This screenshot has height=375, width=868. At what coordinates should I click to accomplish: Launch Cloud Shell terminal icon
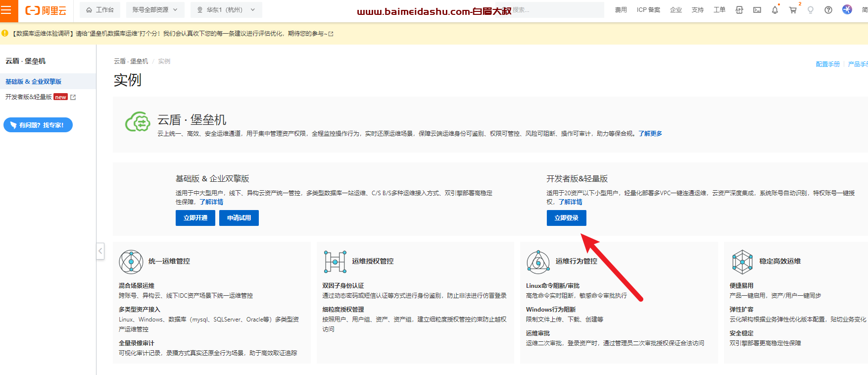point(757,10)
